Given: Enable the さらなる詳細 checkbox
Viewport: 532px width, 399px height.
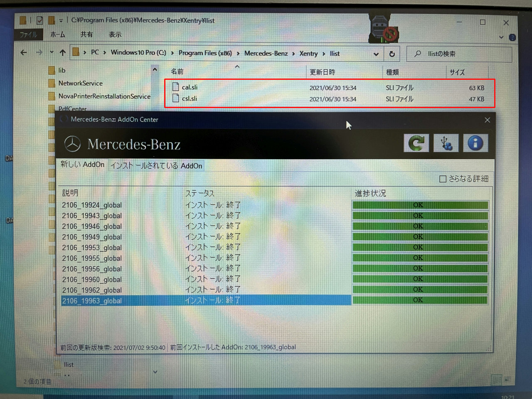Looking at the screenshot, I should 443,179.
